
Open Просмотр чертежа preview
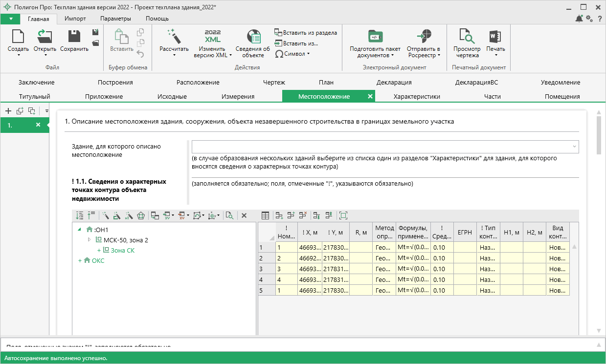467,37
